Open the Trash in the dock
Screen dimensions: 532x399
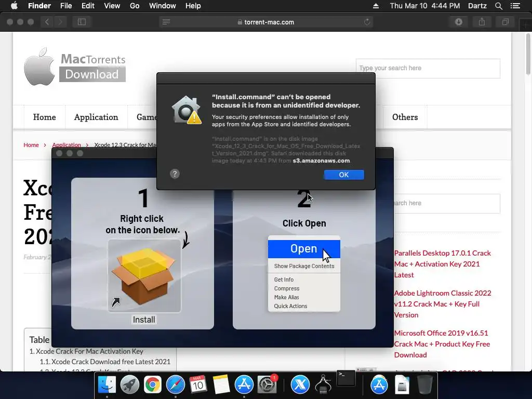point(425,385)
